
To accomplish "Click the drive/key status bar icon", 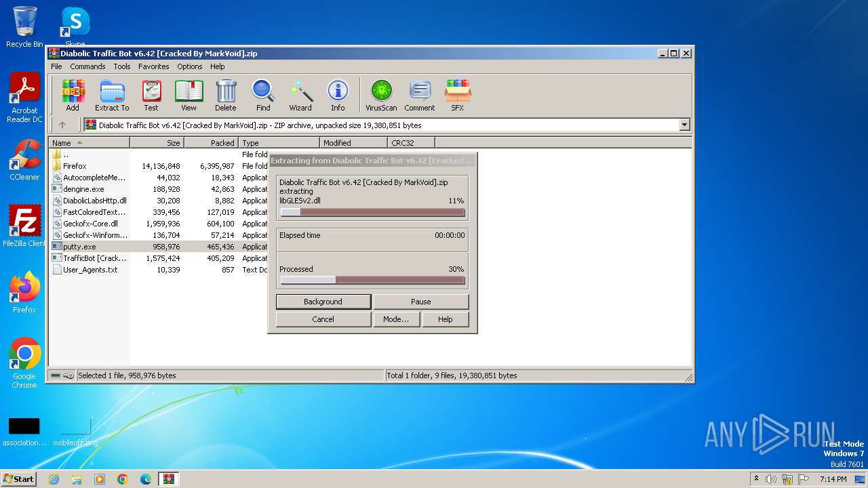I will 62,375.
